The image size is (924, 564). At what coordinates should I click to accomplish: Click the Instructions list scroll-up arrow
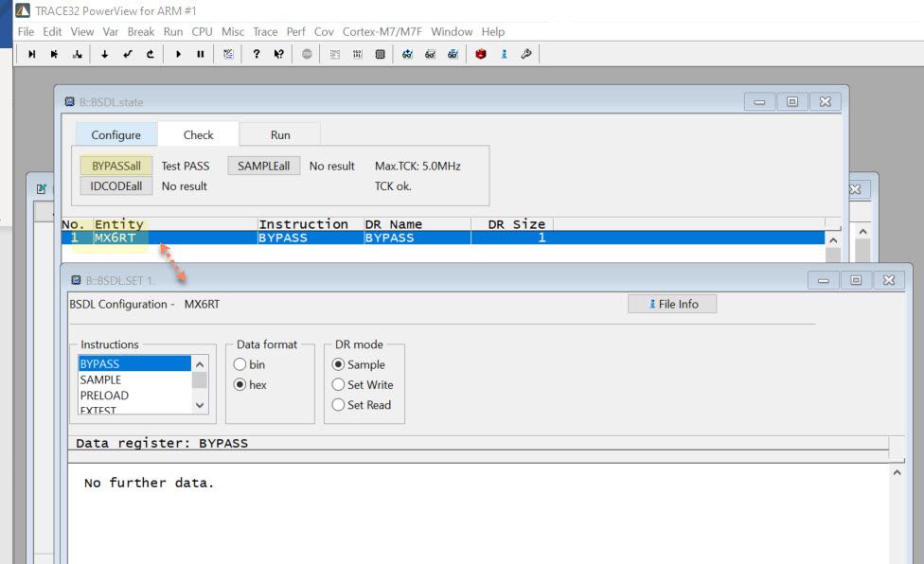coord(200,364)
